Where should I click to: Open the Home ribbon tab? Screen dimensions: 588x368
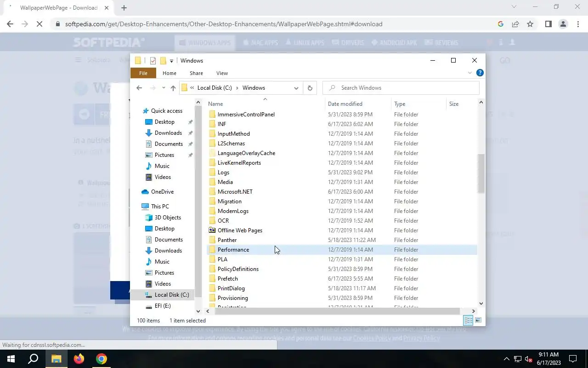[x=170, y=73]
